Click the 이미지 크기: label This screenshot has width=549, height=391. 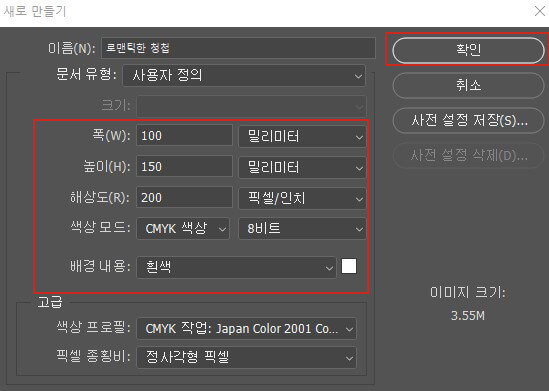(x=468, y=292)
